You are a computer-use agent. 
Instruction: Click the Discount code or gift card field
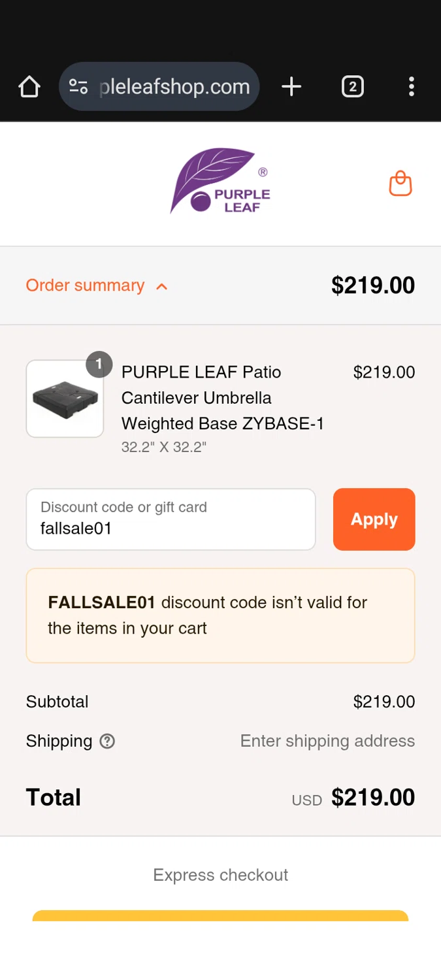171,519
